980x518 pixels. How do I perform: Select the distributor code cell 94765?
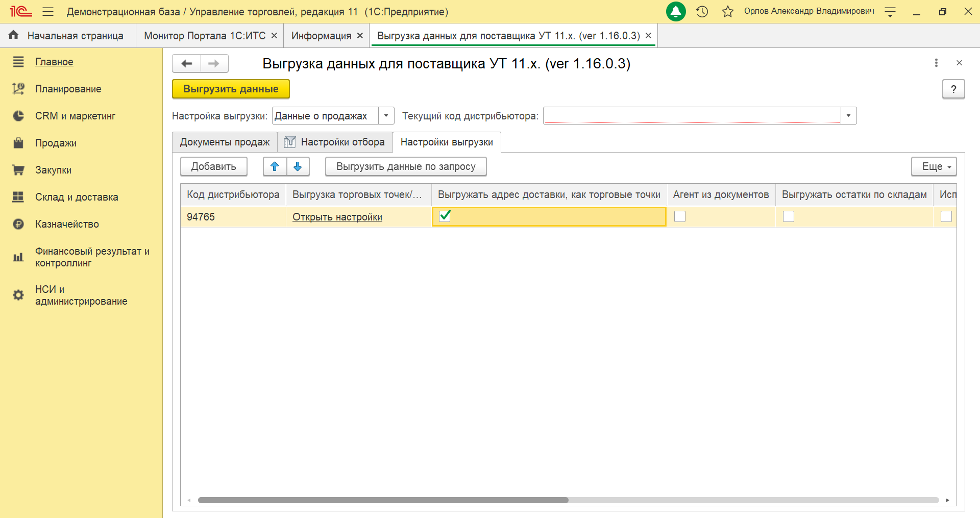(x=233, y=217)
